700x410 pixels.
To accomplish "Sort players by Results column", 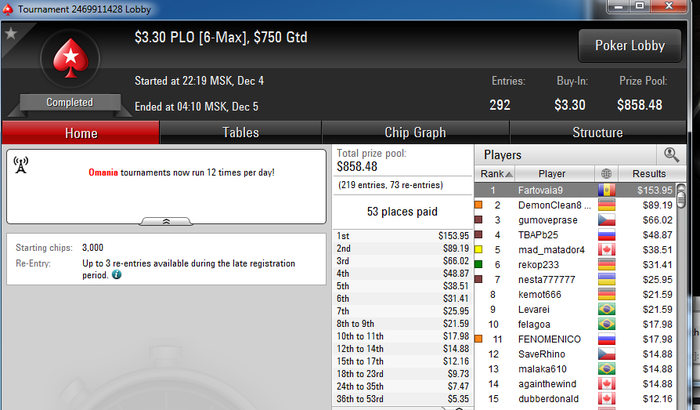I will (651, 174).
